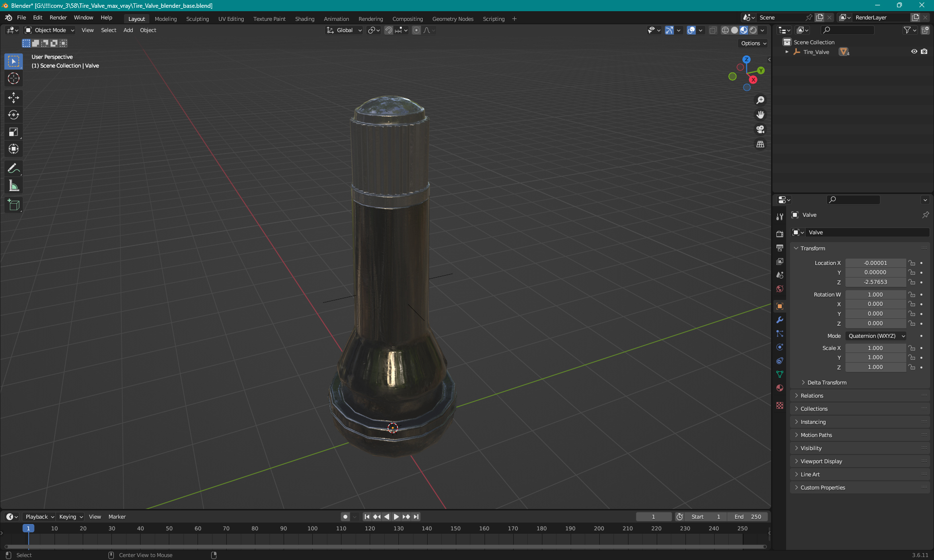This screenshot has width=934, height=560.
Task: Switch to the Shading workspace tab
Action: 305,19
